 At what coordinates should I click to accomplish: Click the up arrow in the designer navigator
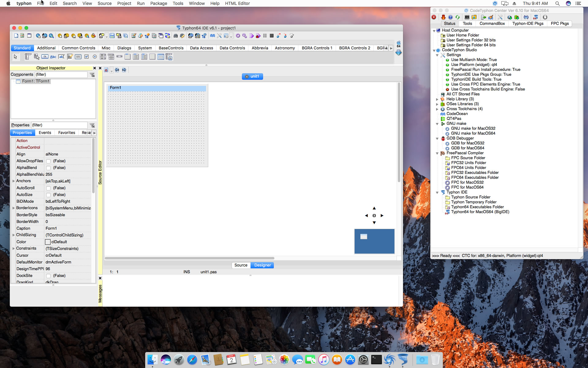(374, 208)
